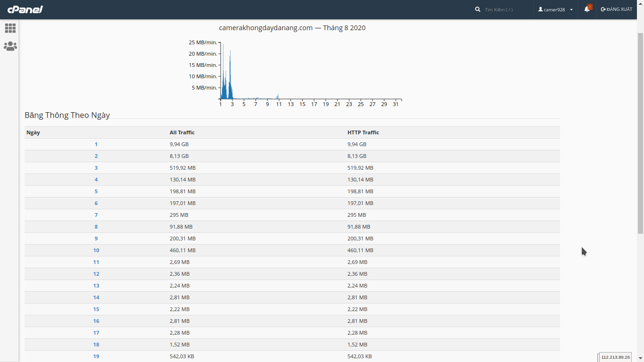Open day 19 bandwidth details
Image resolution: width=644 pixels, height=362 pixels.
point(96,356)
